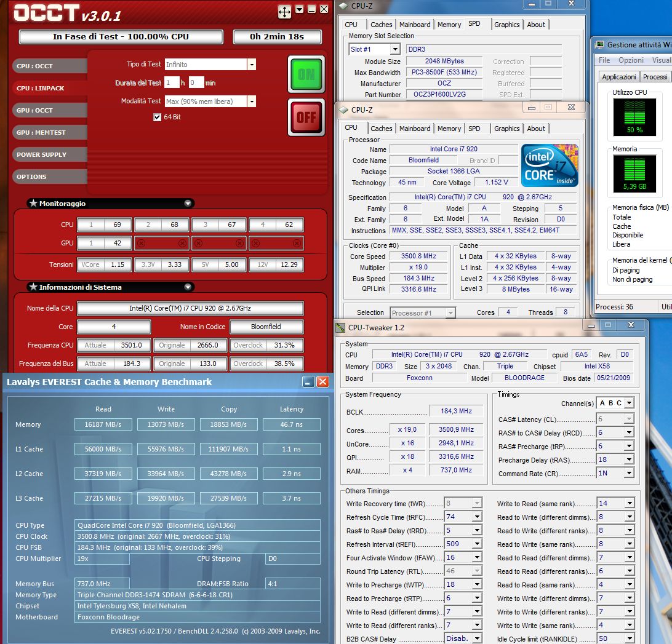
Task: Open the File menu in Gestione attività
Action: click(604, 60)
